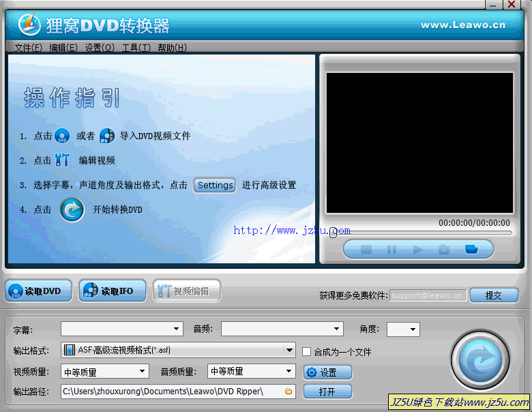
Task: Open the 文件(F) menu
Action: tap(28, 48)
